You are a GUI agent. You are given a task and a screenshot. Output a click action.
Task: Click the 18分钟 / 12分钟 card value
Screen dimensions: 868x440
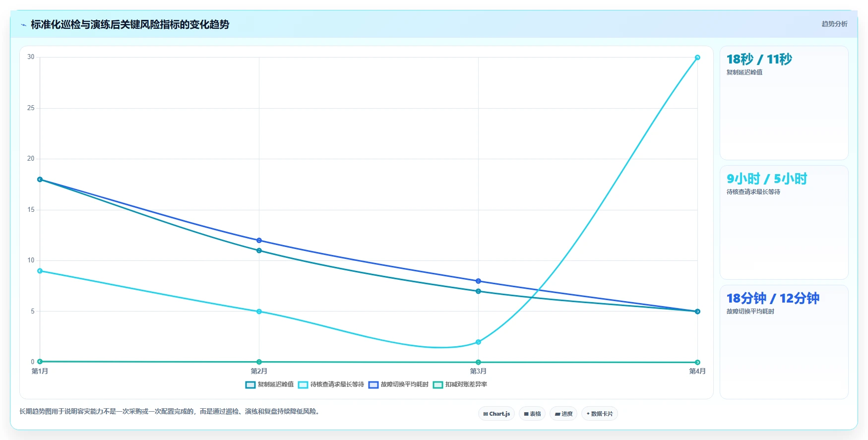(x=773, y=299)
